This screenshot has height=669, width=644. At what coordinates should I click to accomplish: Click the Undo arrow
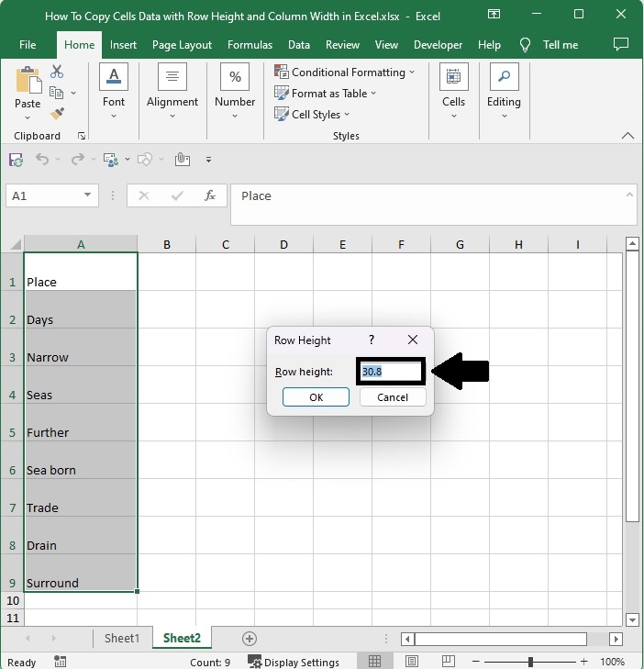coord(42,159)
